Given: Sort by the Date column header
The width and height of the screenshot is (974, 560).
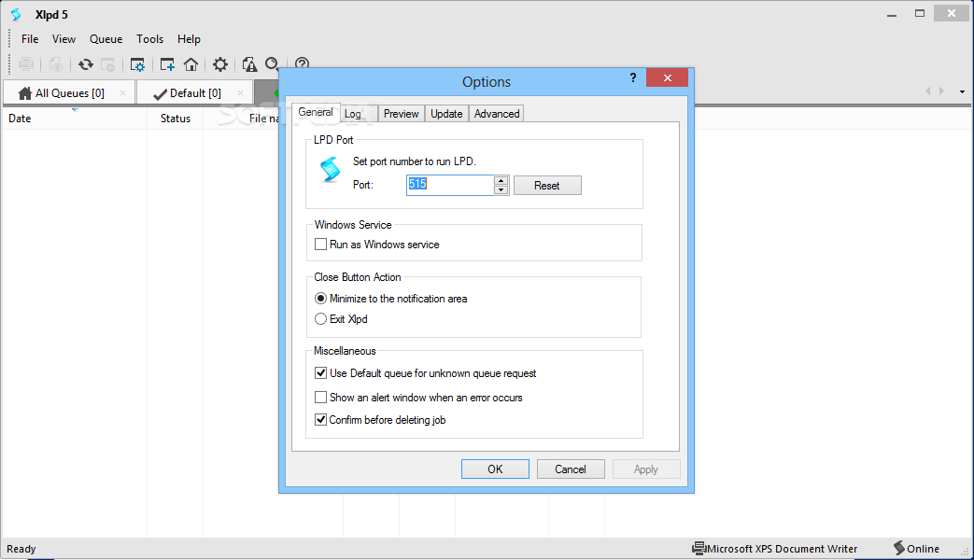Looking at the screenshot, I should click(x=74, y=118).
